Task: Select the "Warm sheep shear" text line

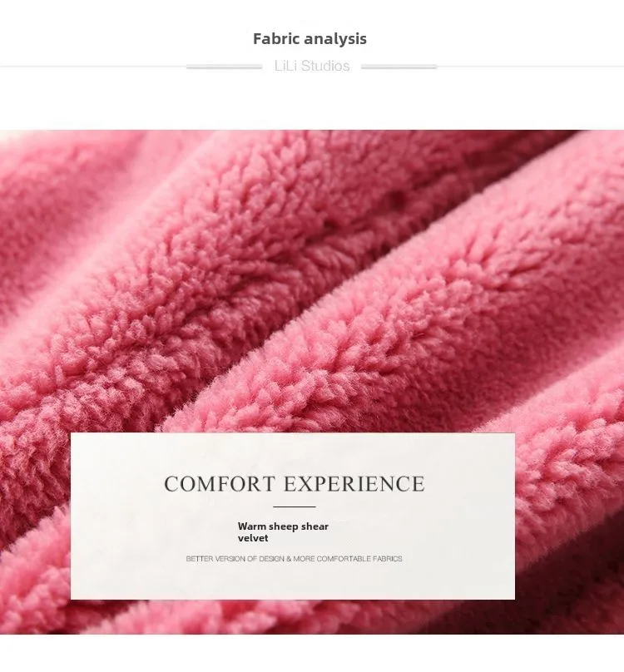Action: pos(283,526)
